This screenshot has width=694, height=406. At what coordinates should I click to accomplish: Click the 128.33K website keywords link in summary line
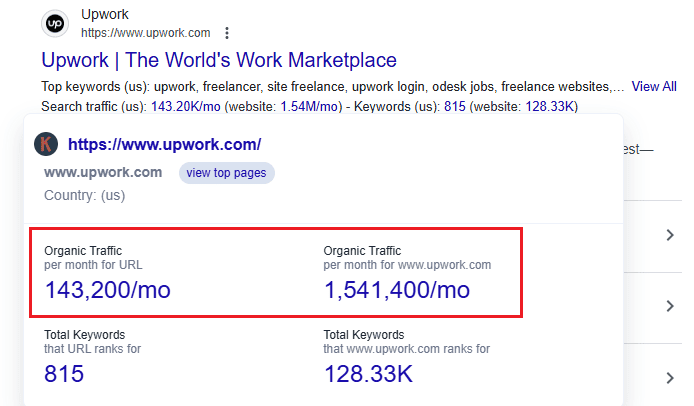pyautogui.click(x=550, y=107)
